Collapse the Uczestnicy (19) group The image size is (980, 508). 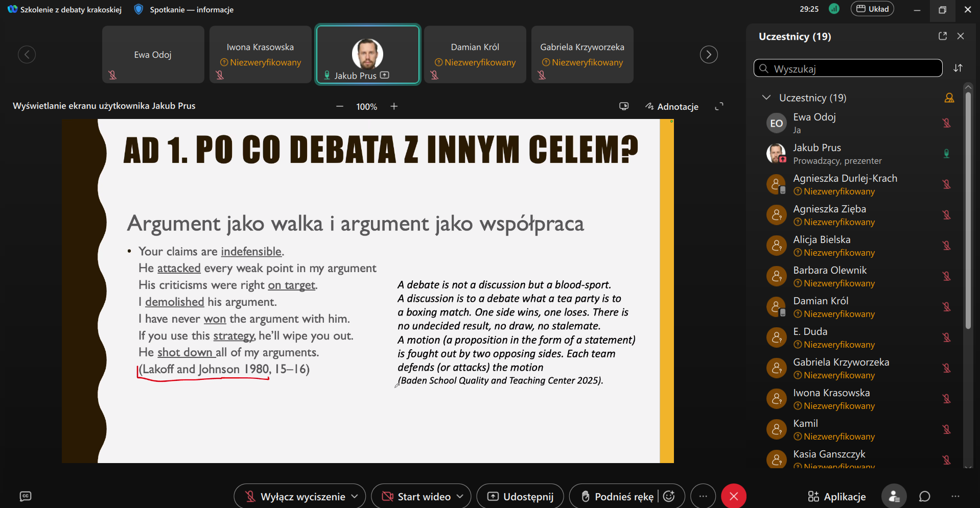tap(766, 98)
